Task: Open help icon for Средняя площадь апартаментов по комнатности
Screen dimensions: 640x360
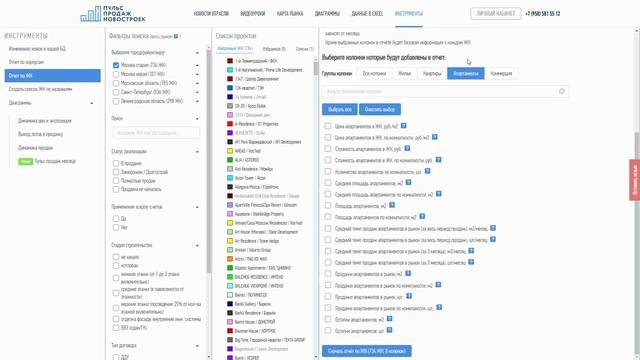Action: coord(438,194)
